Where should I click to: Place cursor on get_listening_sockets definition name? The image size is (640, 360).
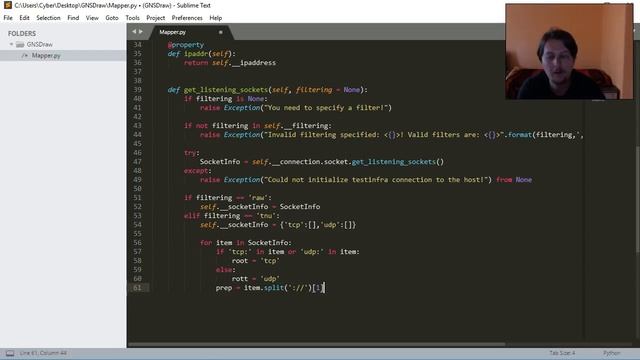pos(226,90)
